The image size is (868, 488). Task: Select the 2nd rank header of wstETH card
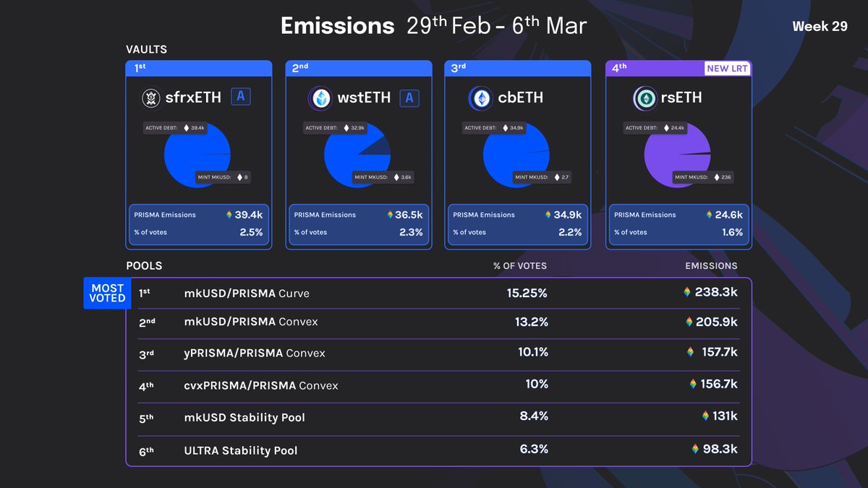[359, 68]
